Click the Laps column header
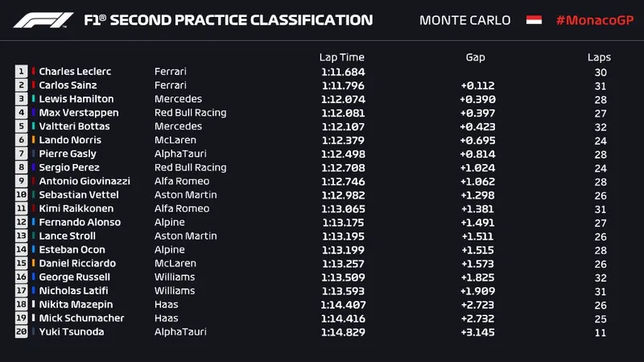Screen dimensions: 644x362 pyautogui.click(x=599, y=57)
